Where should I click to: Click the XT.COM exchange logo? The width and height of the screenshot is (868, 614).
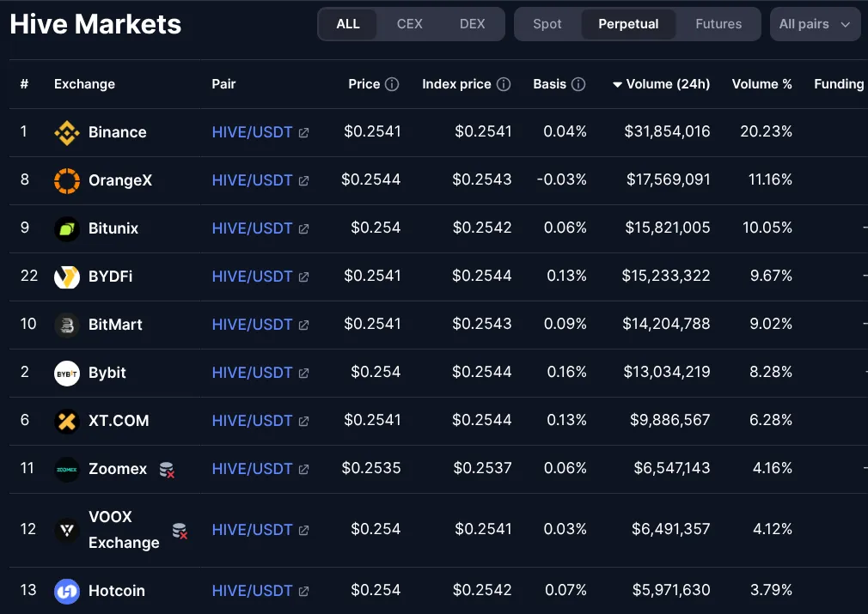point(67,422)
